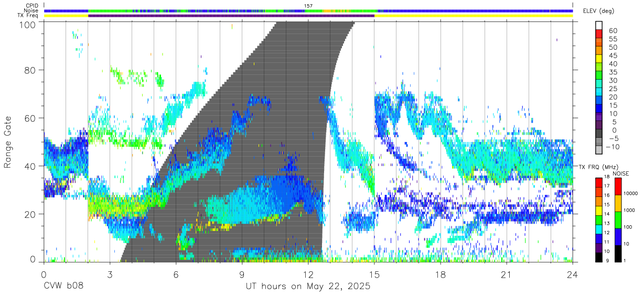Image resolution: width=644 pixels, height=297 pixels.
Task: Click the CPID label at top left
Action: [32, 6]
